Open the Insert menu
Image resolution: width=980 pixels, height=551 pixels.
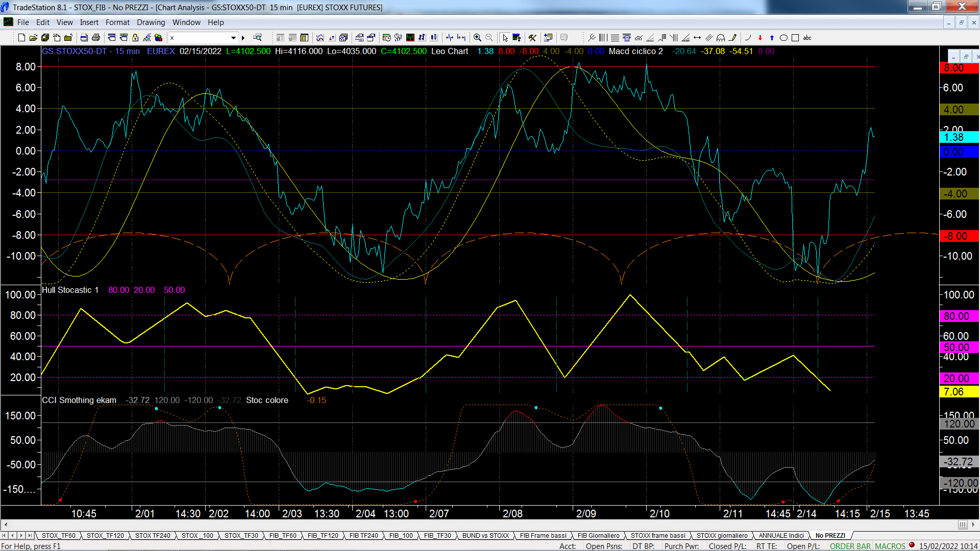click(x=89, y=22)
